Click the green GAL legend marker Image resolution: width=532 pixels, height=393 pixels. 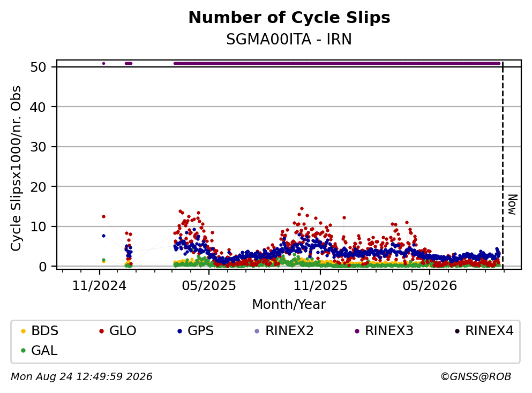23,351
